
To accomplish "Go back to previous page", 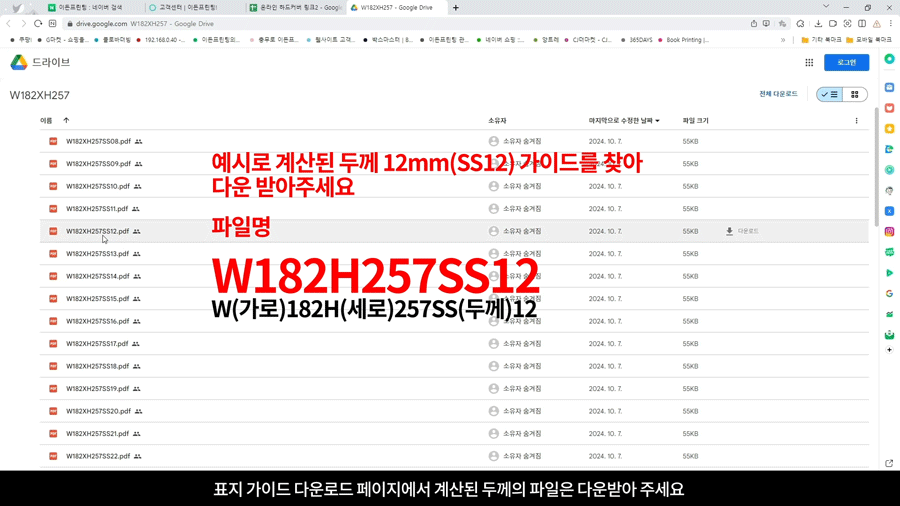I will click(x=9, y=24).
